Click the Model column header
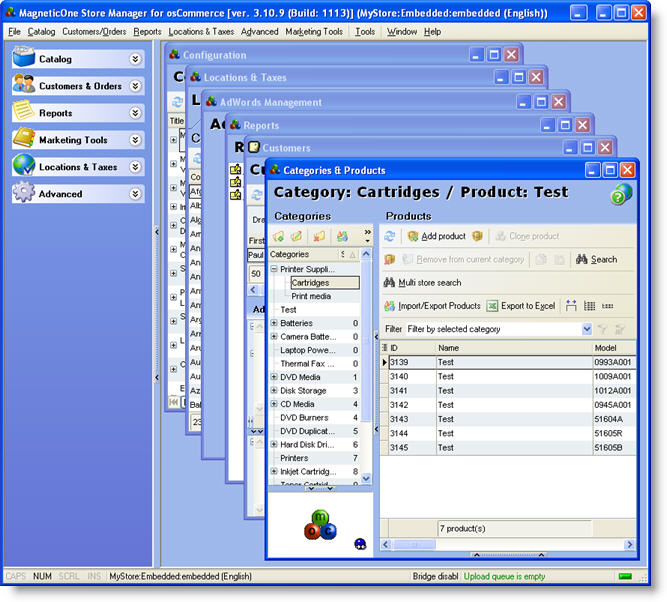 614,348
